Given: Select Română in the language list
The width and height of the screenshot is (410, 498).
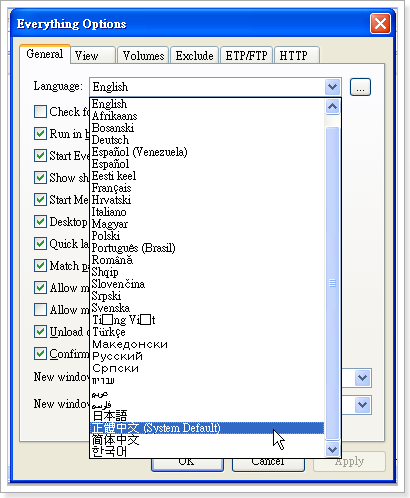Looking at the screenshot, I should tap(207, 260).
